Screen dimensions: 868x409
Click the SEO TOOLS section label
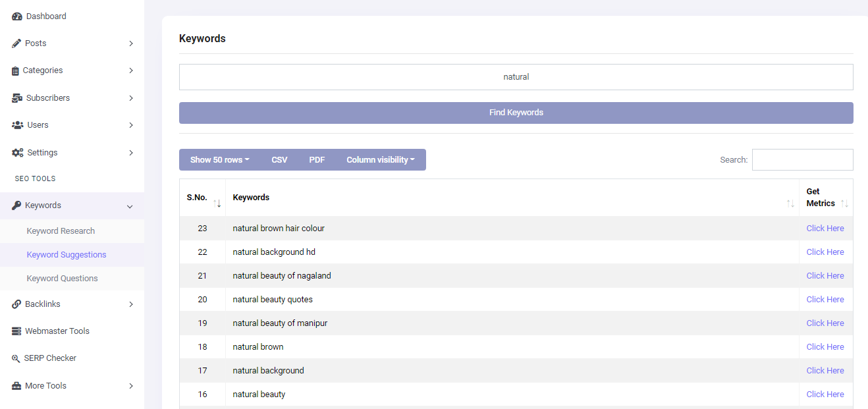pyautogui.click(x=35, y=178)
